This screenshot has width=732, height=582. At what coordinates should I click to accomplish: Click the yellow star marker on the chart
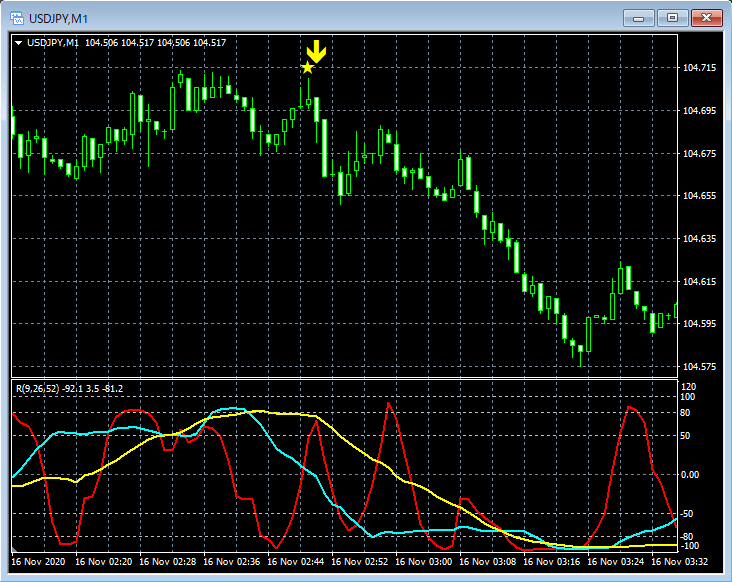307,68
